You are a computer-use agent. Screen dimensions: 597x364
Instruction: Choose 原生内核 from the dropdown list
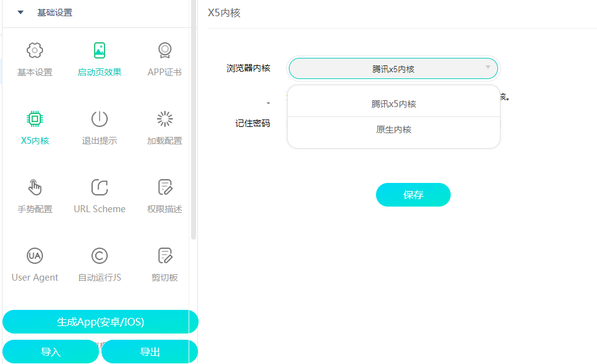tap(393, 129)
